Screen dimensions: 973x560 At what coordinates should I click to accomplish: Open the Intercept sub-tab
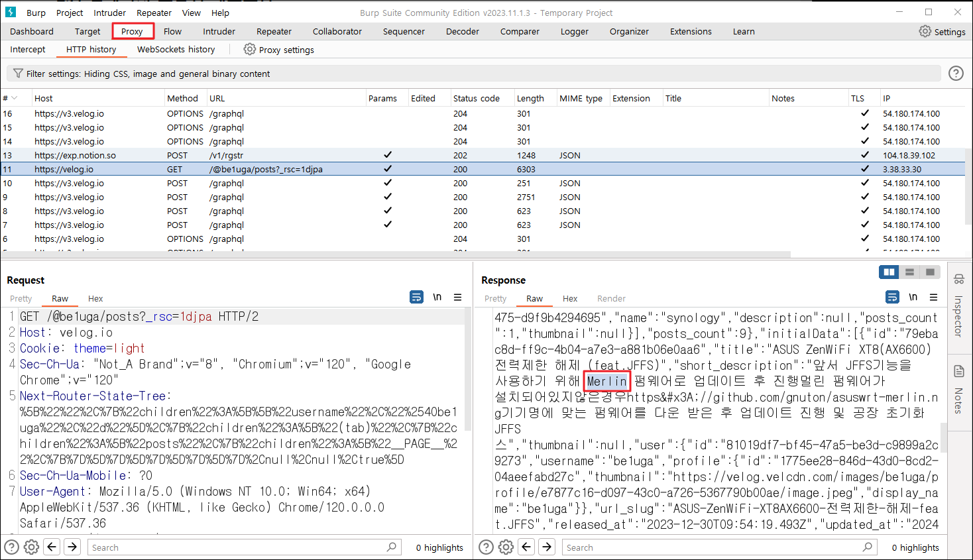coord(28,49)
